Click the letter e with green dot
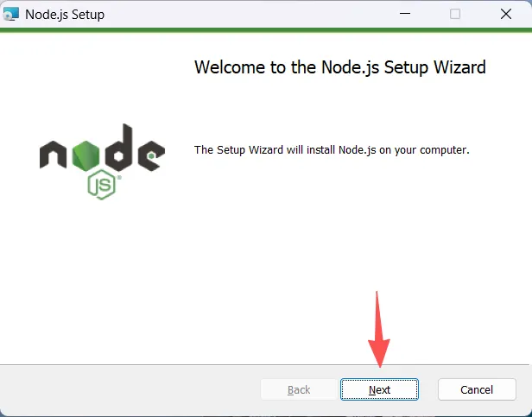This screenshot has width=532, height=417. [151, 155]
